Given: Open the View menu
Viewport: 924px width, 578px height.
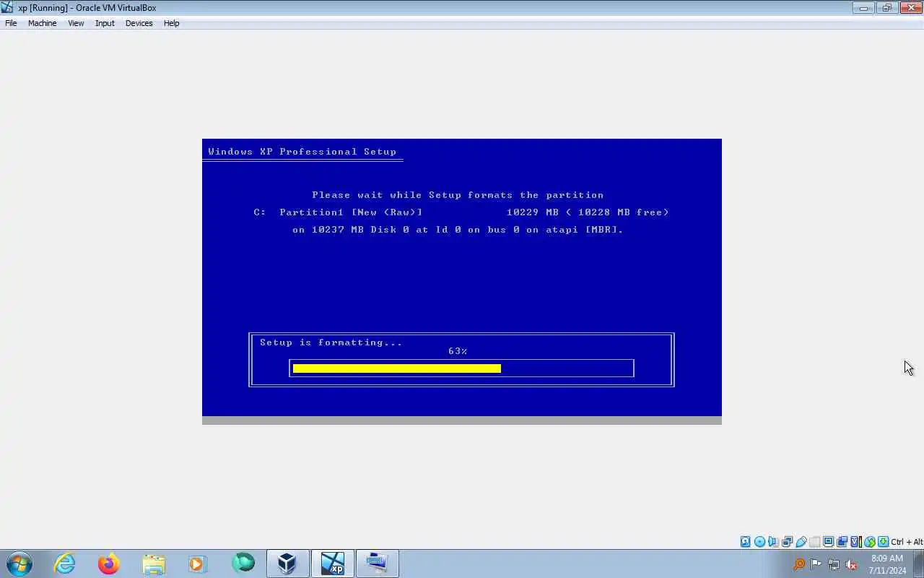Looking at the screenshot, I should [x=76, y=23].
